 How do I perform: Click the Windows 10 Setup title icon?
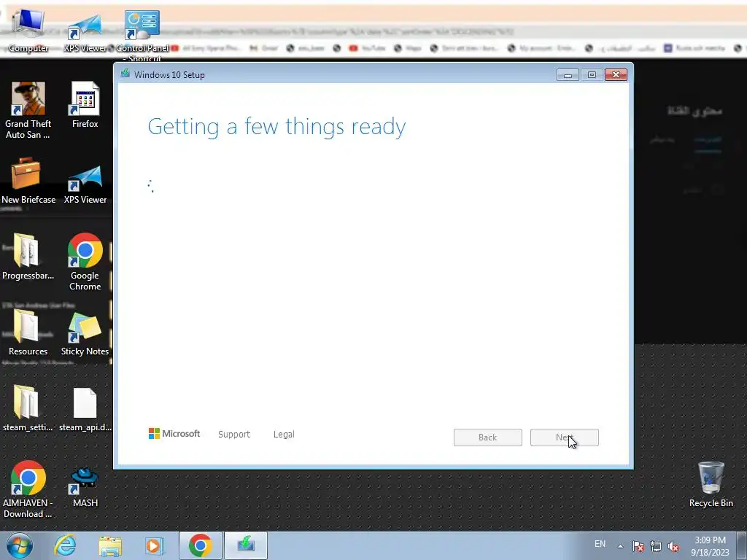[x=125, y=74]
